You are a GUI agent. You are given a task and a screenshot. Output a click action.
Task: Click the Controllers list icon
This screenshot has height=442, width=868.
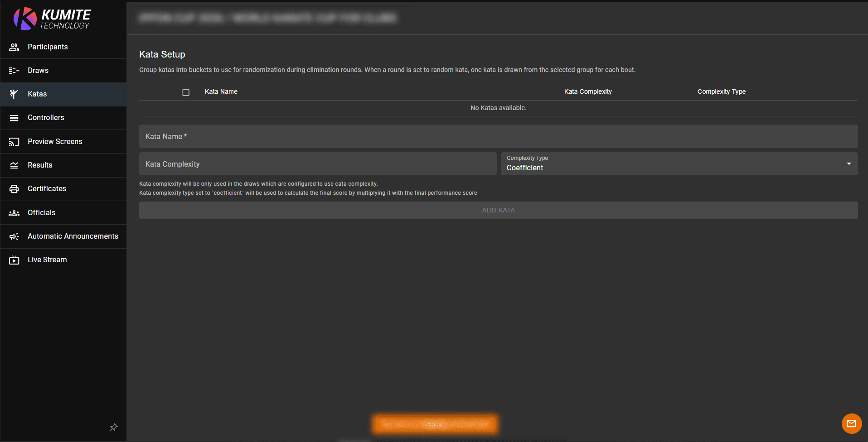(14, 118)
